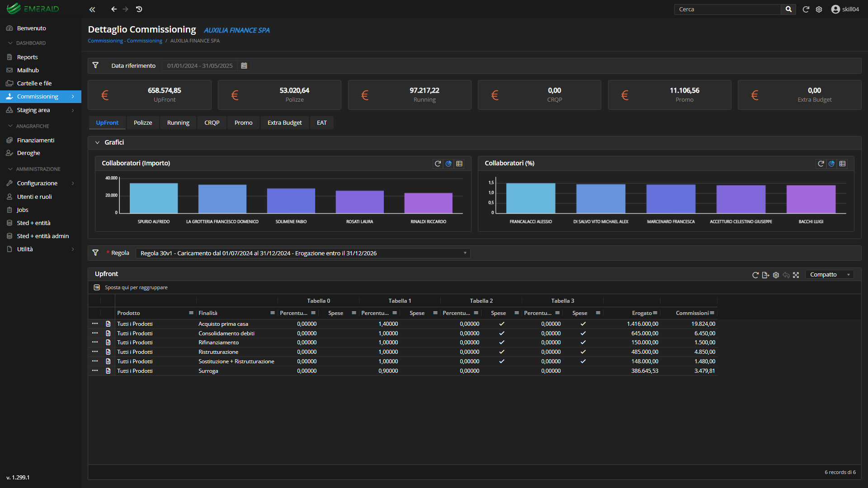Click the filter funnel beside Regola
The height and width of the screenshot is (488, 868).
pyautogui.click(x=95, y=253)
